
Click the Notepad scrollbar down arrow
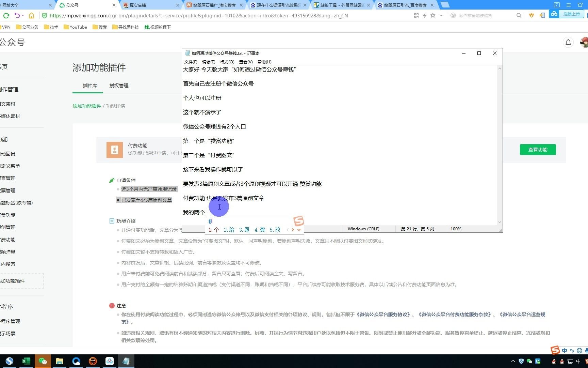click(x=500, y=222)
